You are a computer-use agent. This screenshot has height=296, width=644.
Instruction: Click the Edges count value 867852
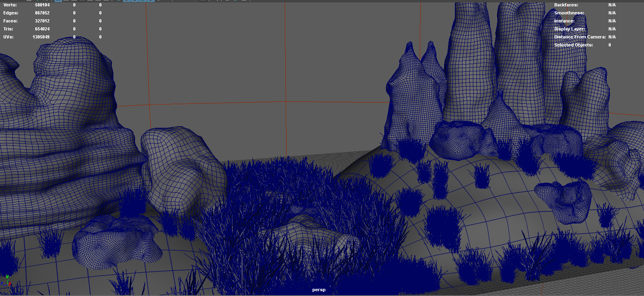tap(42, 13)
